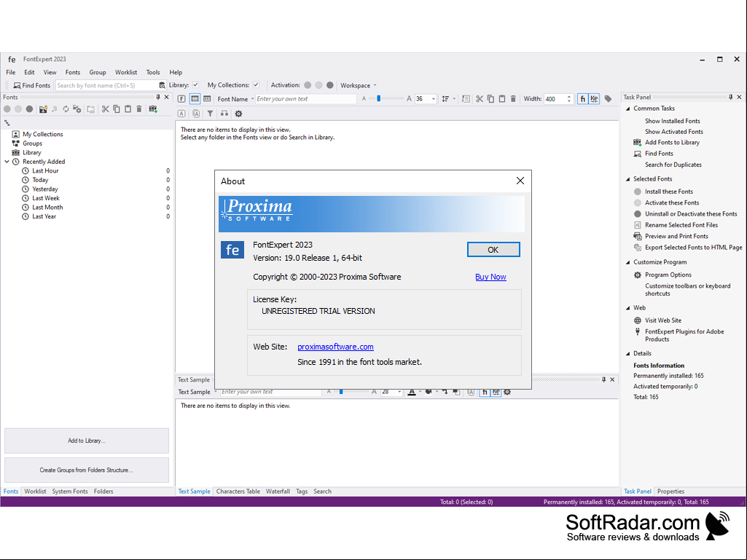This screenshot has height=560, width=747.
Task: Click the Find Fonts toolbar button
Action: pyautogui.click(x=32, y=85)
